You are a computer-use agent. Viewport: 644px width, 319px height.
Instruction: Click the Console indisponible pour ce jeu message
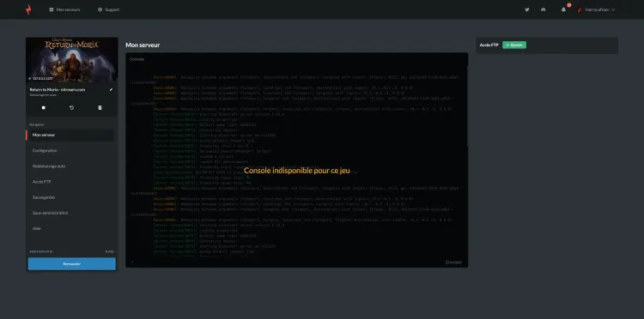click(297, 171)
